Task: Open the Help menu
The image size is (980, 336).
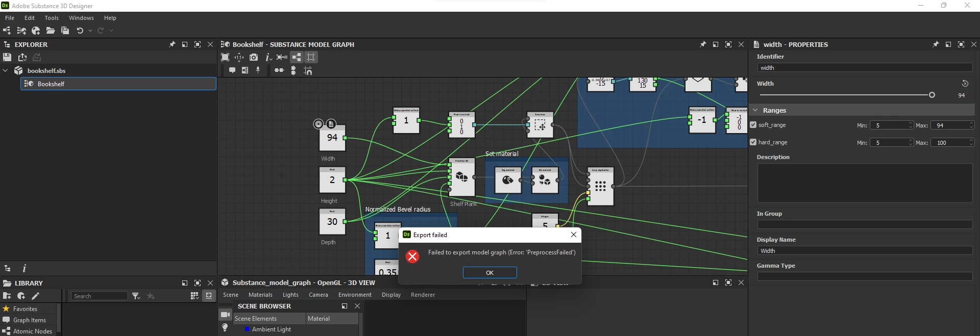Action: coord(110,18)
